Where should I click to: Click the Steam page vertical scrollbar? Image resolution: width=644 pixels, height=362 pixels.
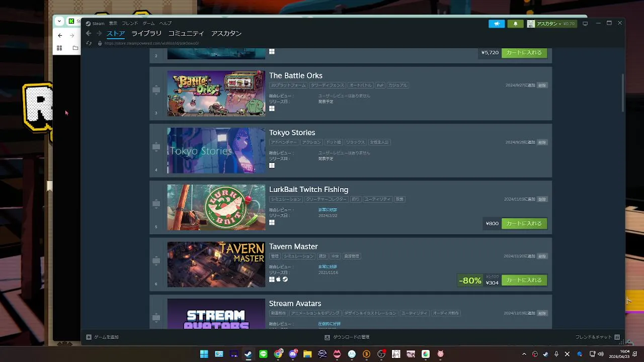click(623, 93)
